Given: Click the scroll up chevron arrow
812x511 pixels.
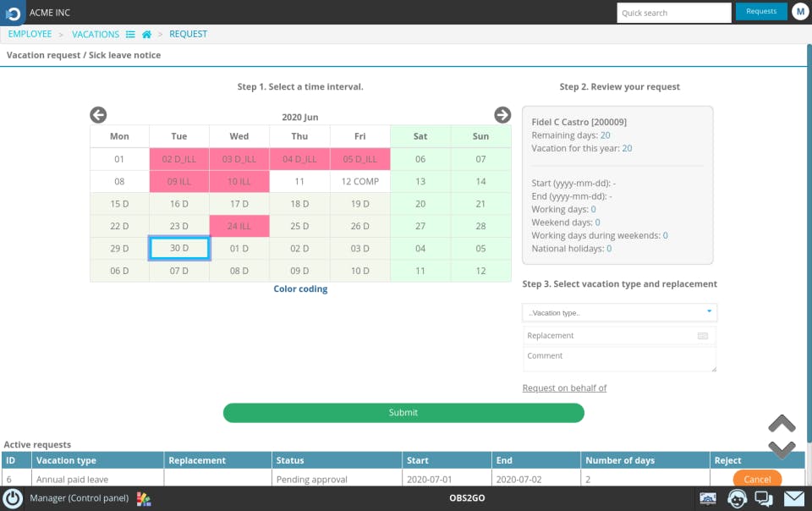Looking at the screenshot, I should click(782, 424).
